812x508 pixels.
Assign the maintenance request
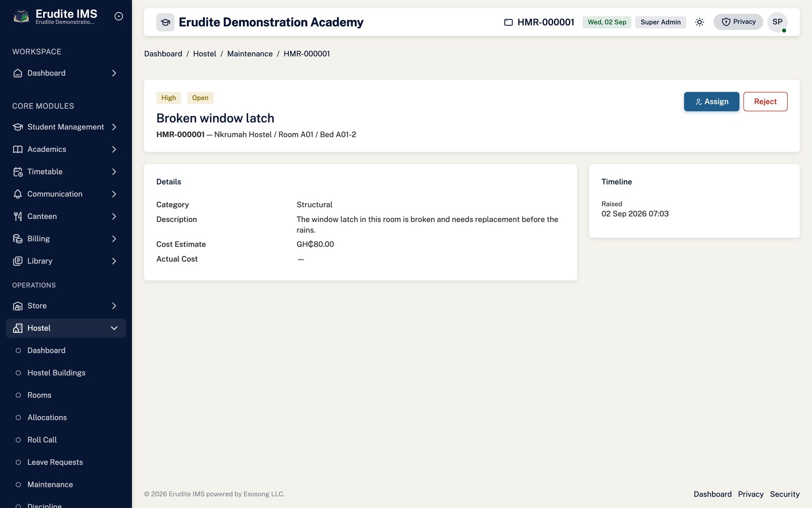tap(712, 102)
